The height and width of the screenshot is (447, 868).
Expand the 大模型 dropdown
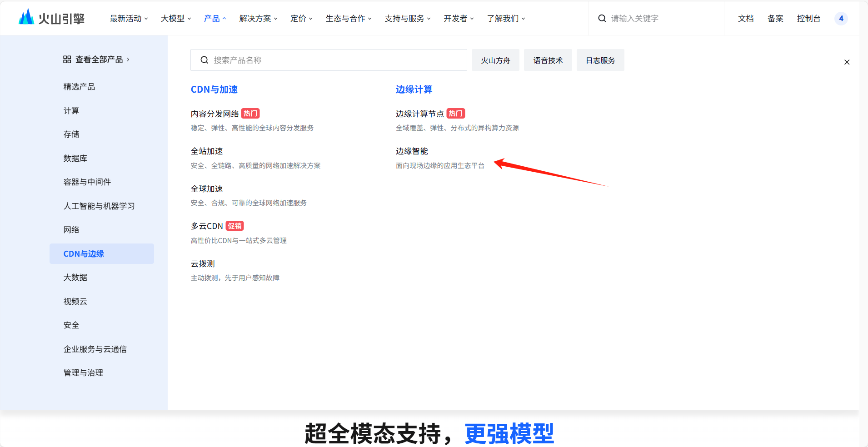tap(176, 19)
